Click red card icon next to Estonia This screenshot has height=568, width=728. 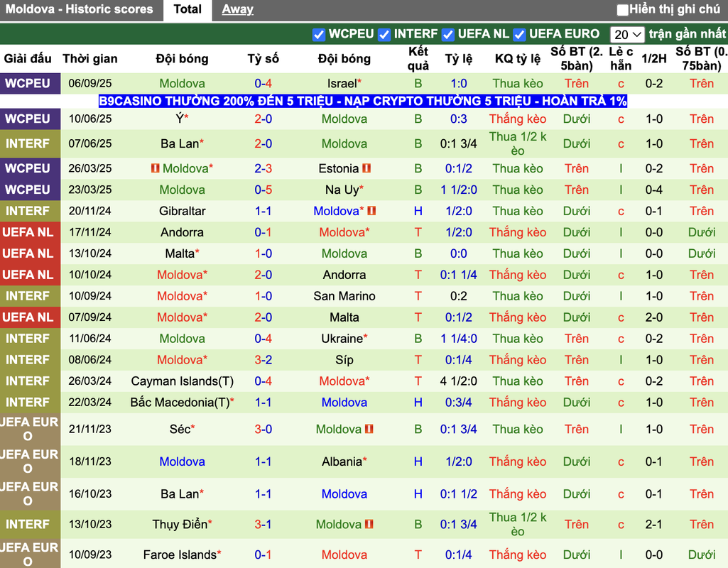click(x=366, y=168)
